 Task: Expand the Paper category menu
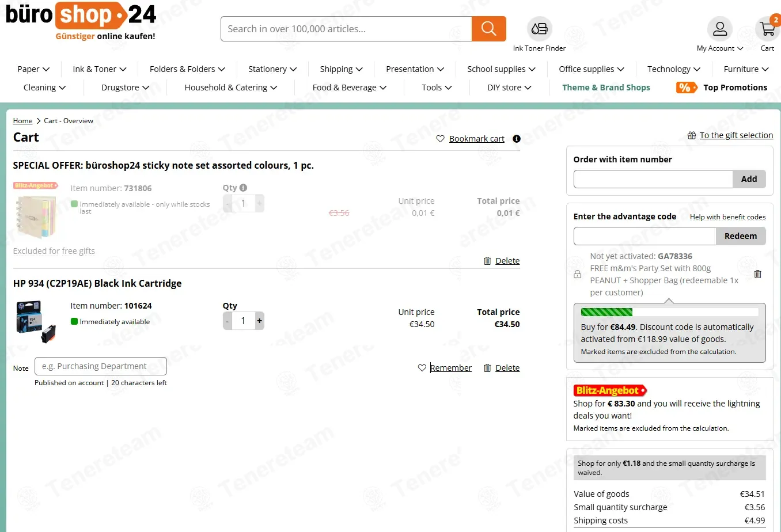[x=33, y=69]
